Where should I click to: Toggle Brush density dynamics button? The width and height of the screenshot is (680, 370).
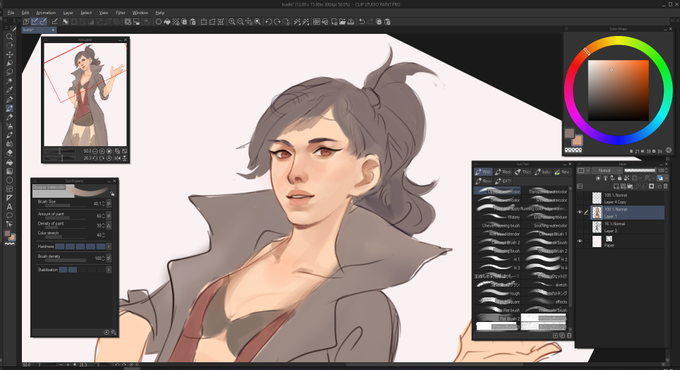109,258
